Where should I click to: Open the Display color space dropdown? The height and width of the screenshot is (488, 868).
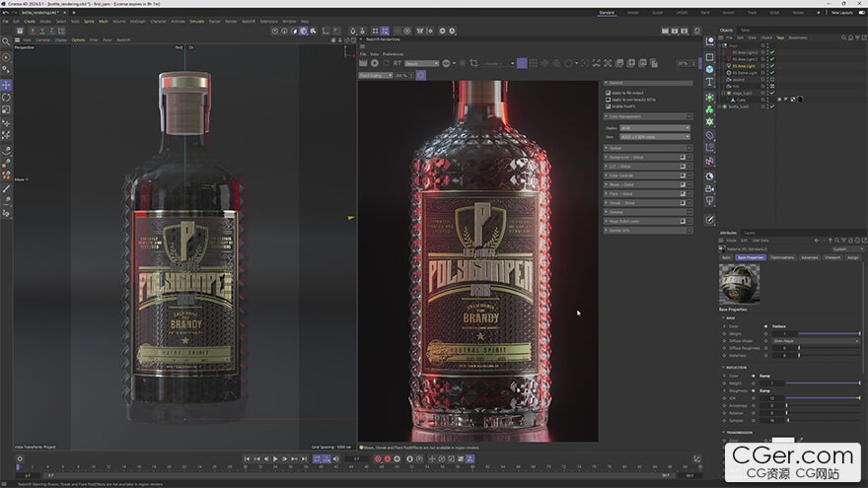coord(654,128)
